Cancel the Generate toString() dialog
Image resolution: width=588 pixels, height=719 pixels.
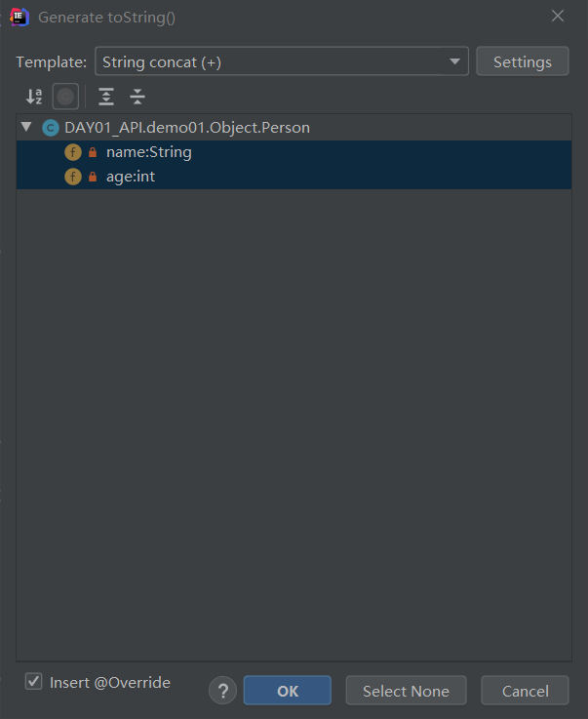click(x=525, y=691)
